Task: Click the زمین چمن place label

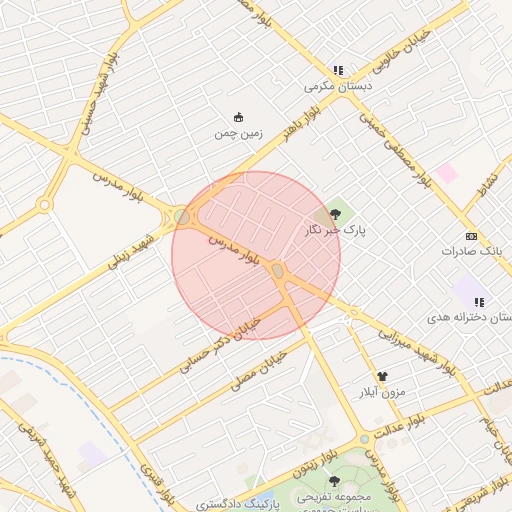Action: point(238,134)
